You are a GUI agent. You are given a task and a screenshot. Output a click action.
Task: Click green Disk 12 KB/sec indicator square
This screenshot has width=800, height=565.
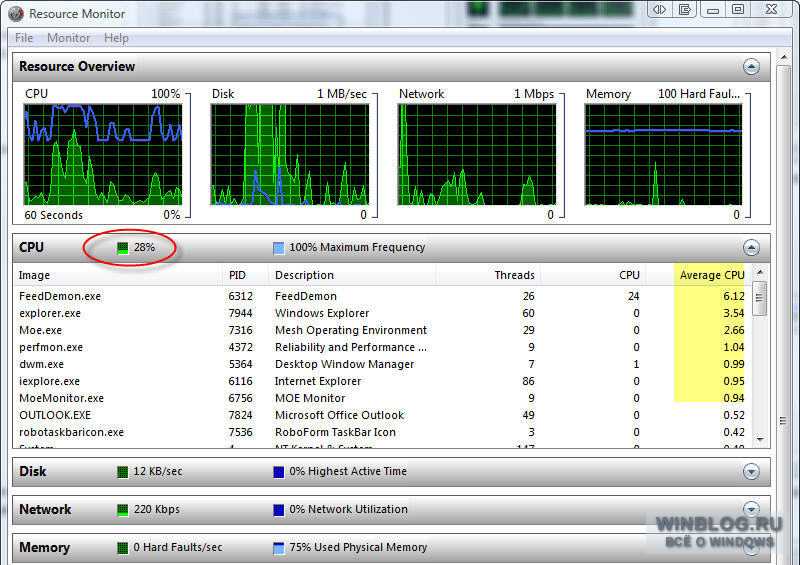[x=122, y=472]
